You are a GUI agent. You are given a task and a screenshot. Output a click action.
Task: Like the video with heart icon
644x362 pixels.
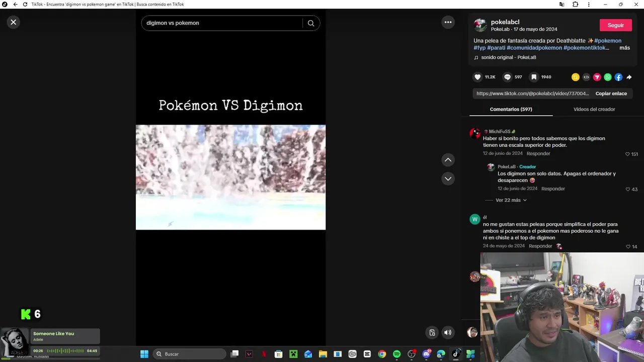(477, 77)
